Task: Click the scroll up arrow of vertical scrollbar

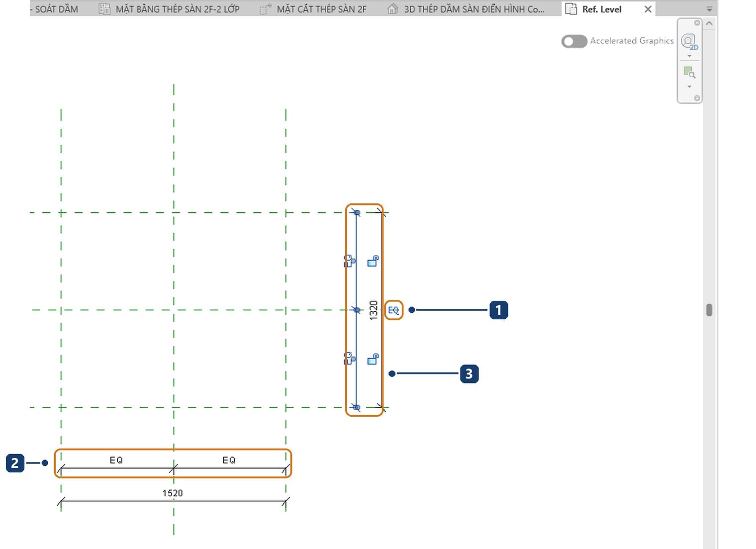Action: [710, 23]
